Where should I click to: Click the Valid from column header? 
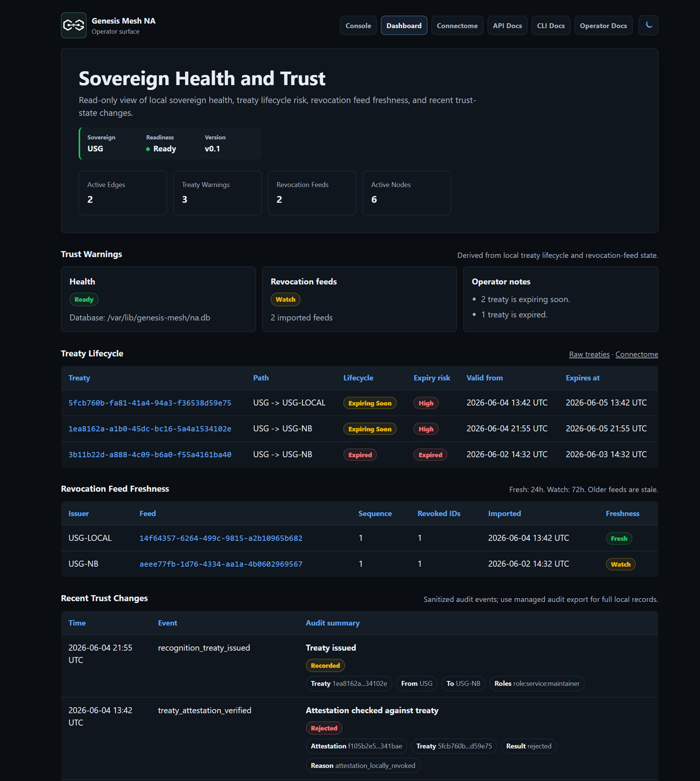point(485,378)
